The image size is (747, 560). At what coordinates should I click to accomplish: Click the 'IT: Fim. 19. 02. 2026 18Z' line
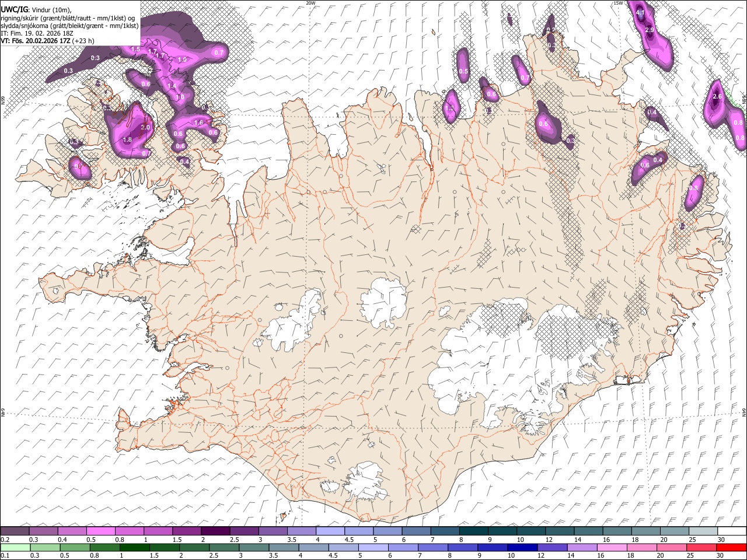[x=37, y=33]
